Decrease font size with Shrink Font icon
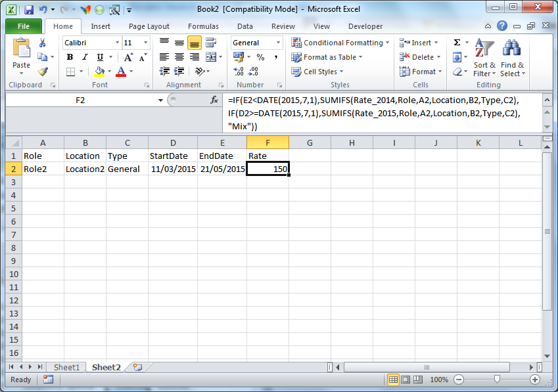This screenshot has height=392, width=558. [143, 57]
